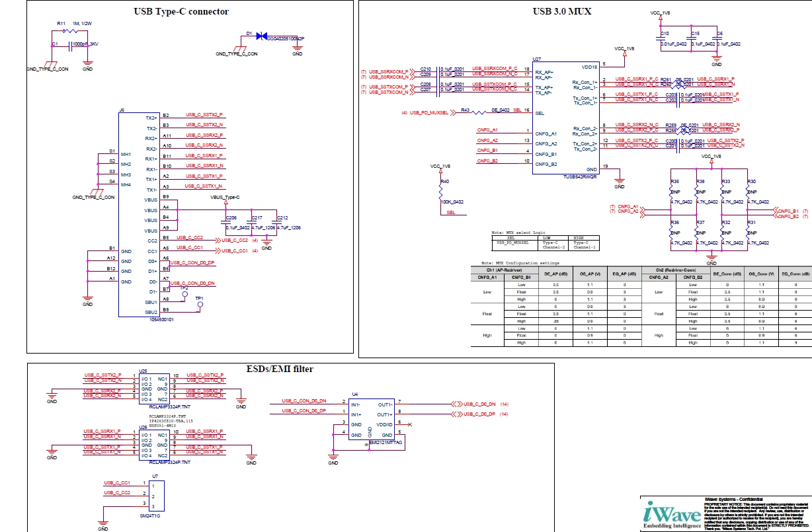Select the U4 EMI filter designator
812x532 pixels.
[x=355, y=393]
